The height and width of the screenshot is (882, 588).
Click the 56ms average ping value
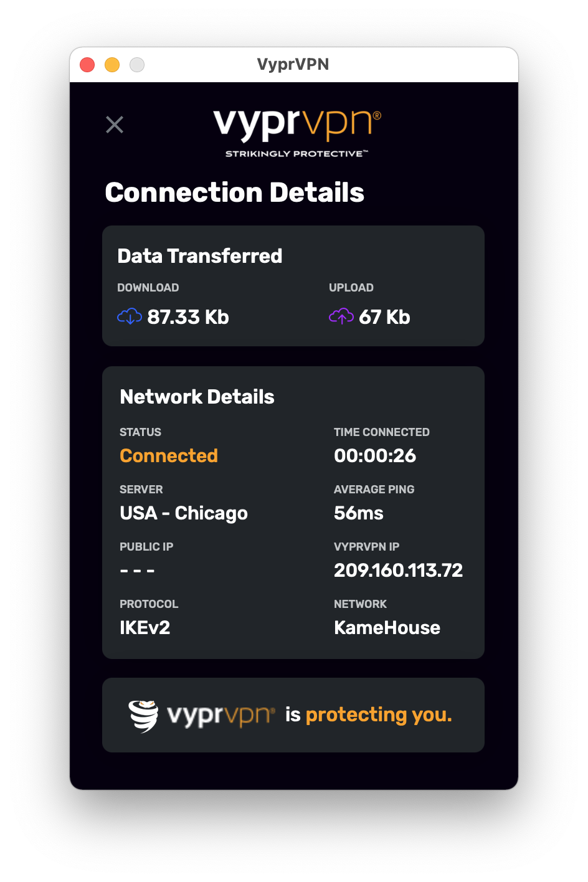pyautogui.click(x=359, y=513)
